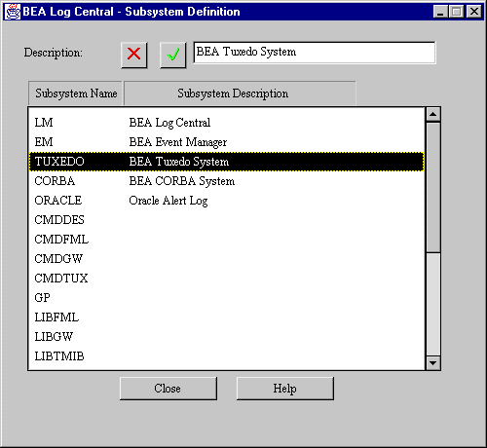
Task: Click the 'BEA Log Central' description cell
Action: 169,123
